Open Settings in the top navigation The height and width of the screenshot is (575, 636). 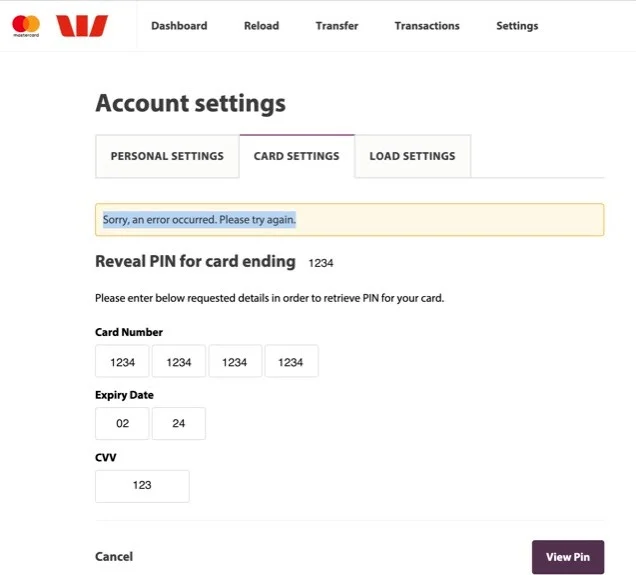click(517, 26)
